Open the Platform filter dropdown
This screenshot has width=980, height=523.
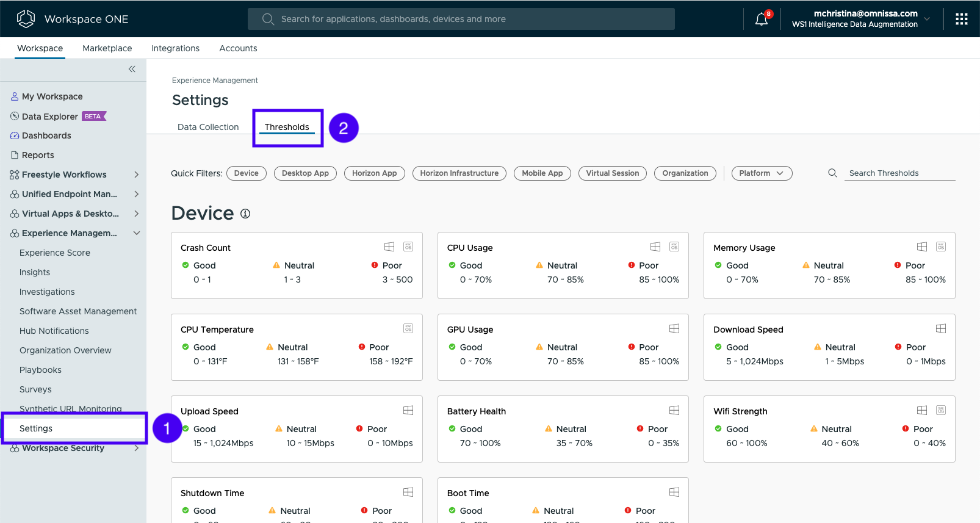(x=761, y=173)
